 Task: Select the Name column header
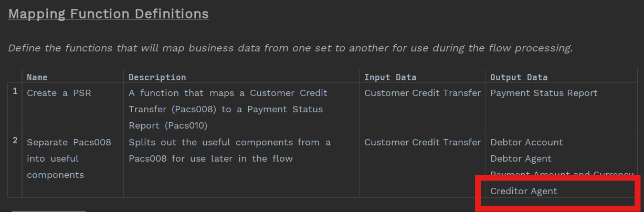pyautogui.click(x=37, y=77)
